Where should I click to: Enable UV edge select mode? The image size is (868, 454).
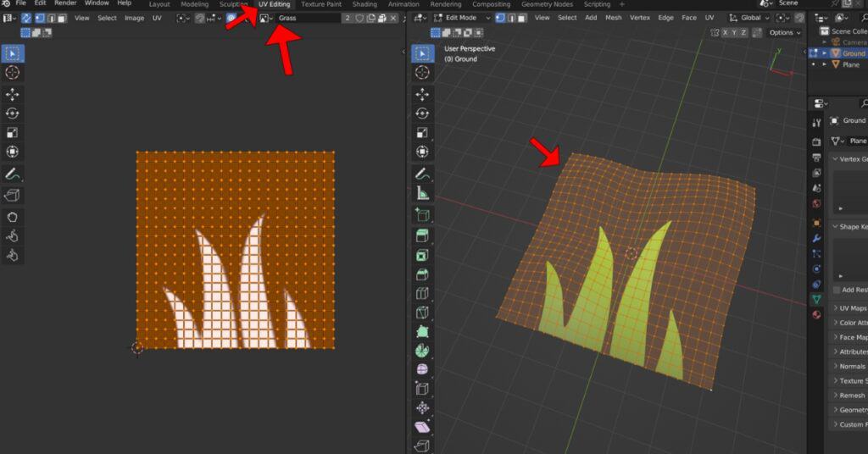(51, 19)
